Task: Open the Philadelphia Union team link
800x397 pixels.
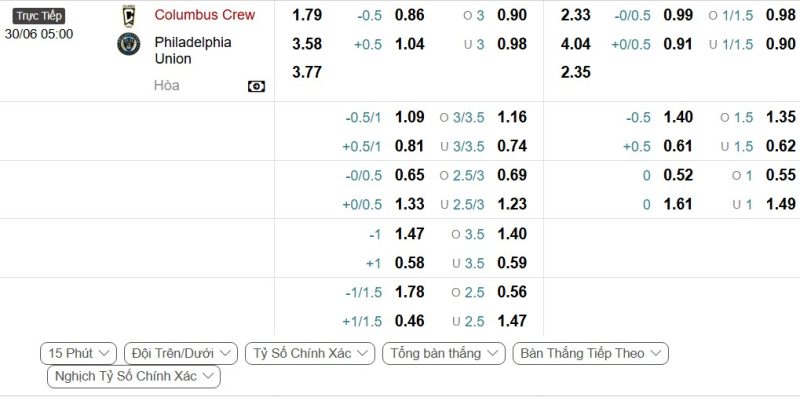Action: click(193, 51)
